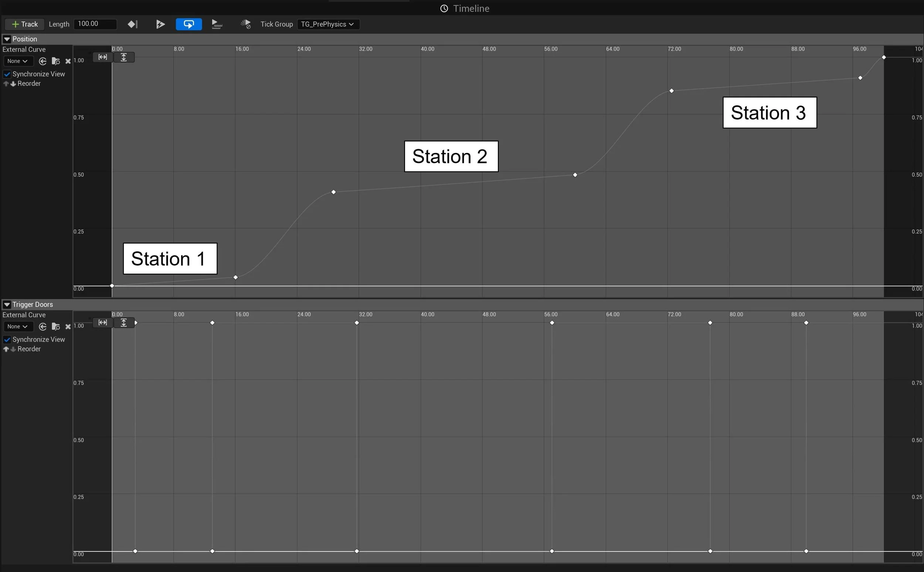Image resolution: width=924 pixels, height=572 pixels.
Task: Collapse the Trigger Doors track
Action: [x=7, y=305]
